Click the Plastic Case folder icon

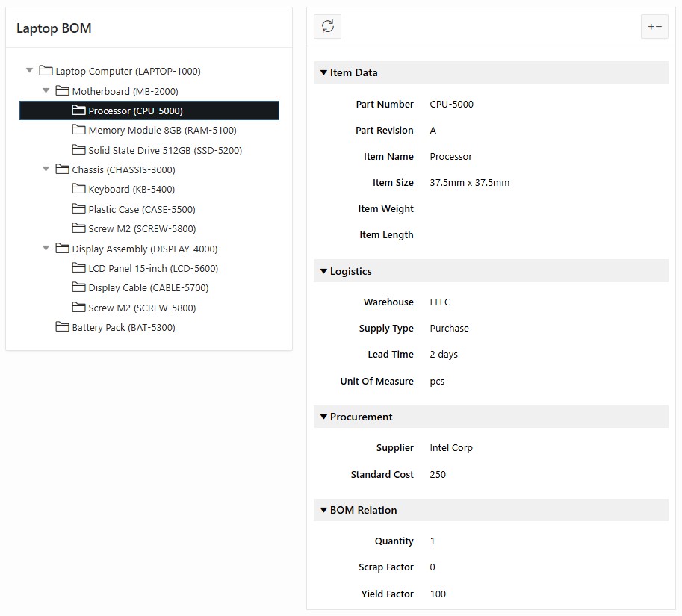78,209
